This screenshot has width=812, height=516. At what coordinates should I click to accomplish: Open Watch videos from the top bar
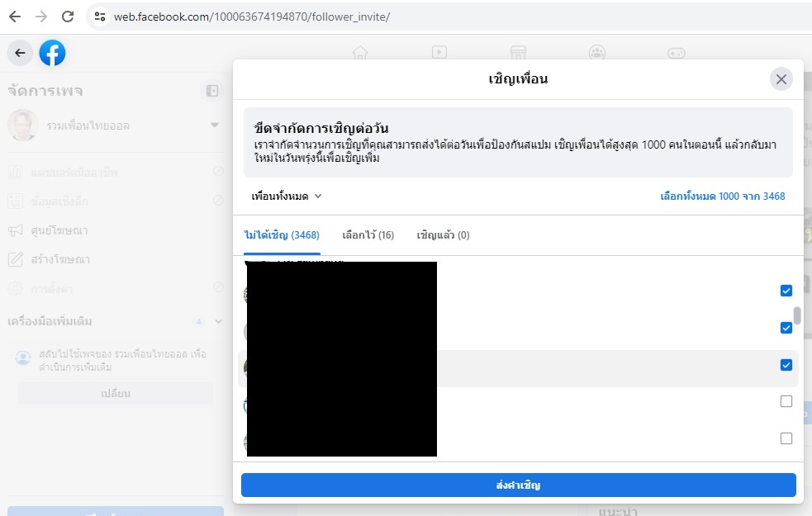[439, 52]
